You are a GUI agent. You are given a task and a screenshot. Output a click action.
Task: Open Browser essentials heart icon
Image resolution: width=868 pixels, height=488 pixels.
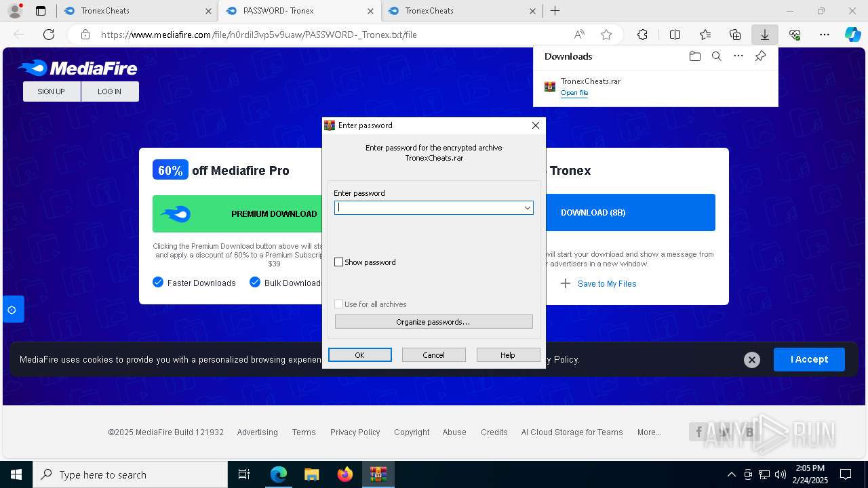pyautogui.click(x=795, y=35)
